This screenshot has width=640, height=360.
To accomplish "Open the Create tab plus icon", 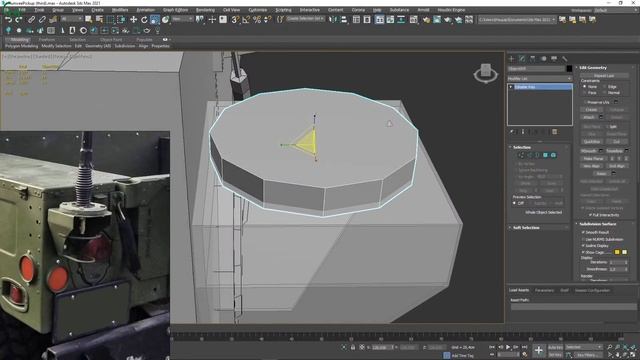I will tap(511, 59).
